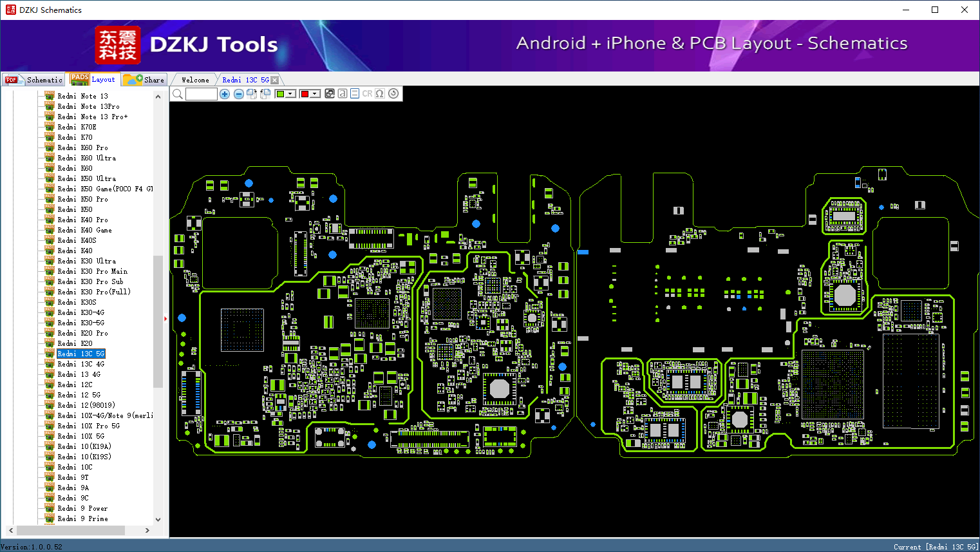Open the green color dropdown arrow

[x=290, y=94]
